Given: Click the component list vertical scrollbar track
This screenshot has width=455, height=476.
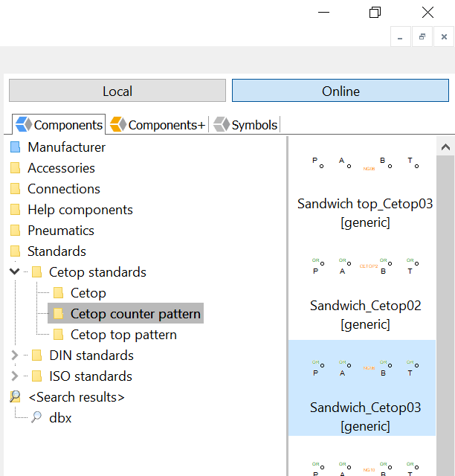Looking at the screenshot, I should click(x=445, y=315).
